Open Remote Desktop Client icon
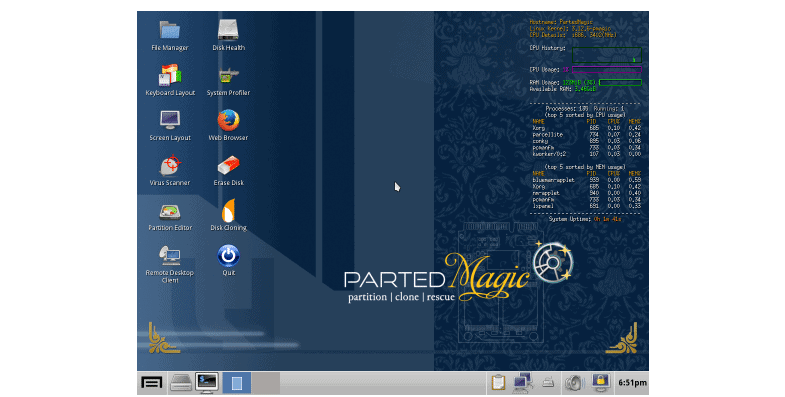 coord(170,264)
